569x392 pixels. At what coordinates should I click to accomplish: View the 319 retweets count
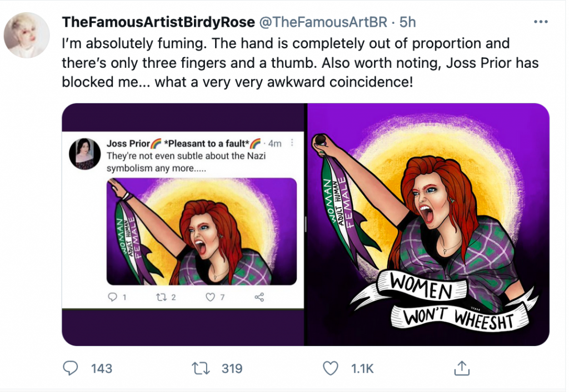coord(231,368)
